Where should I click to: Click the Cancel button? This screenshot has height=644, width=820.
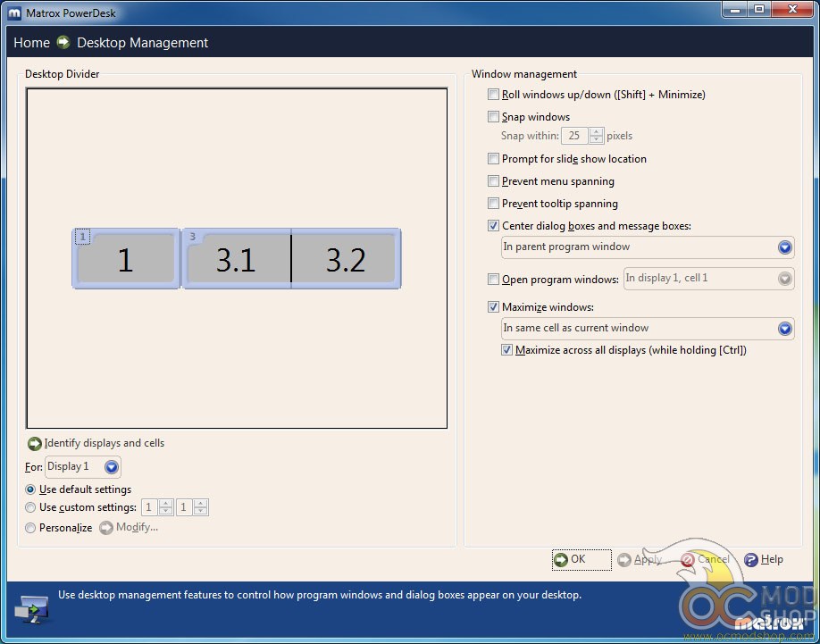tap(705, 560)
